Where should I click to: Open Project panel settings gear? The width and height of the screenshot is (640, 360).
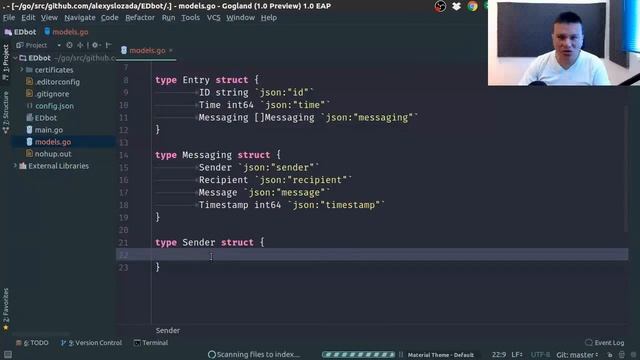96,45
